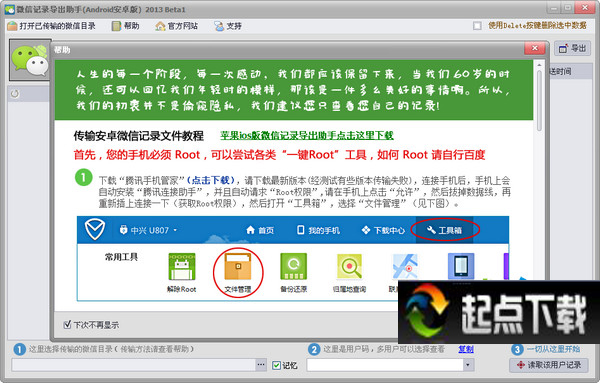Click the WeChat logo icon
Image resolution: width=600 pixels, height=383 pixels.
pyautogui.click(x=30, y=60)
